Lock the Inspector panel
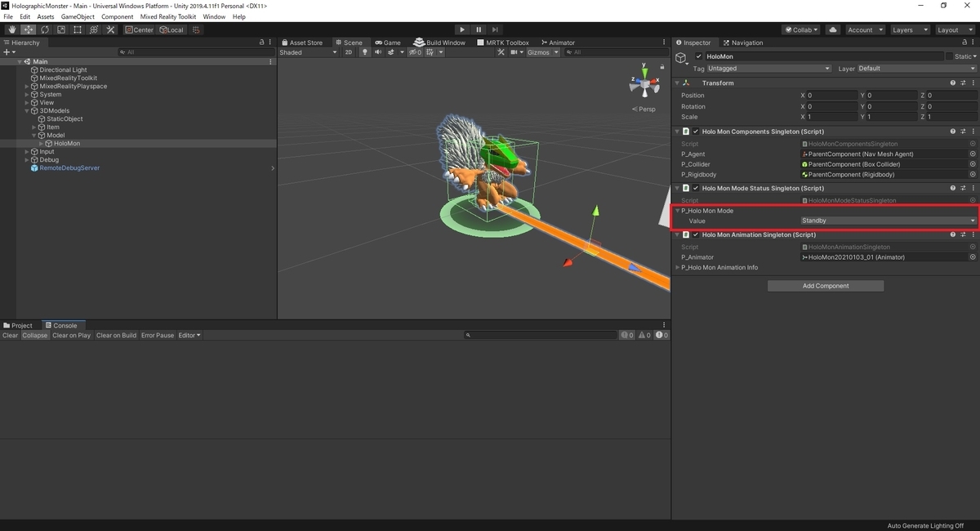 pos(963,42)
